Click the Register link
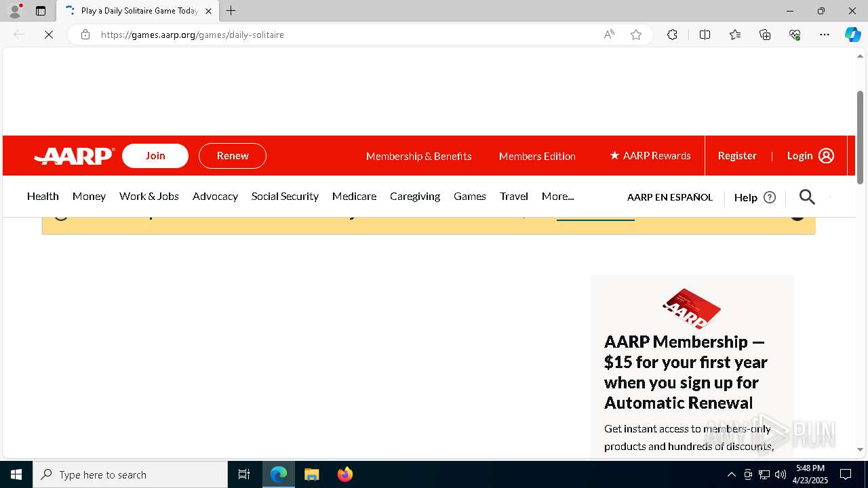 click(737, 156)
